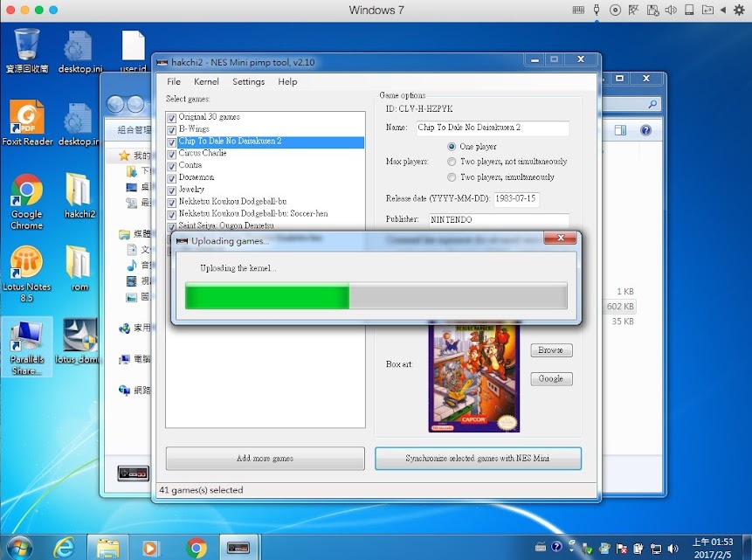The width and height of the screenshot is (752, 560).
Task: Uncheck the Contra game checkbox
Action: click(x=171, y=167)
